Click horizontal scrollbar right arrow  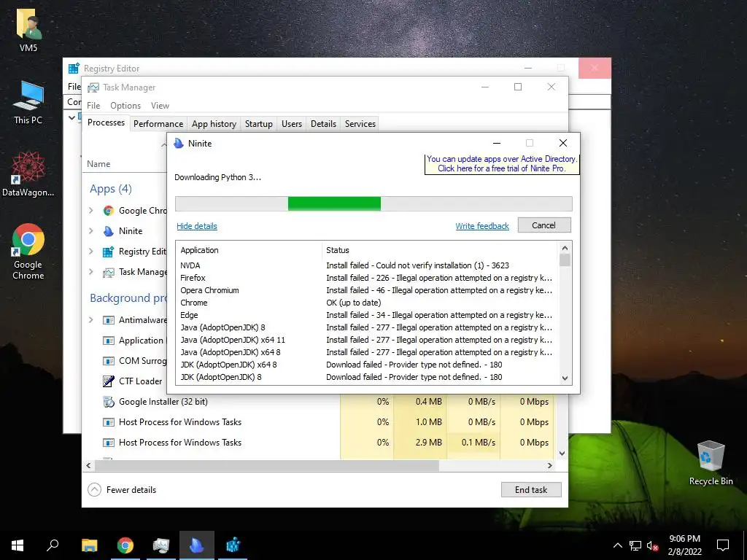coord(550,466)
